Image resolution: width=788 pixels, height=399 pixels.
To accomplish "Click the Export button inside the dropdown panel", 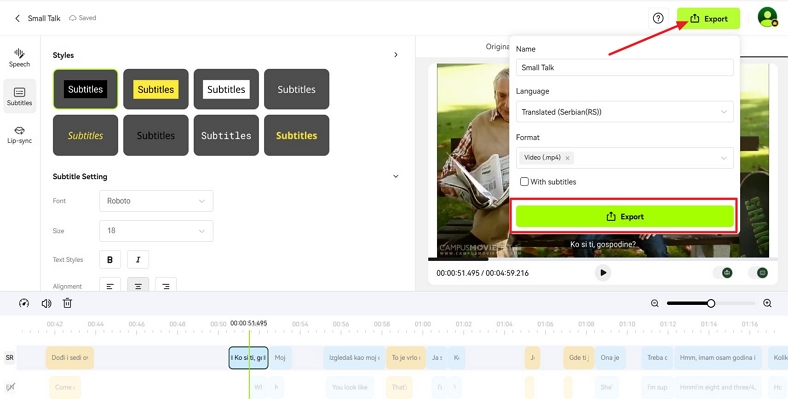I will tap(625, 217).
